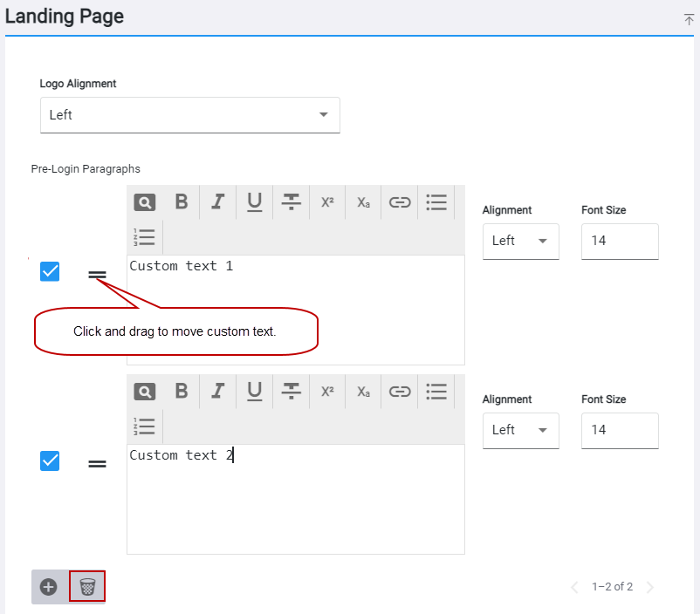Click Font Size field of first paragraph
The height and width of the screenshot is (614, 700).
(620, 241)
